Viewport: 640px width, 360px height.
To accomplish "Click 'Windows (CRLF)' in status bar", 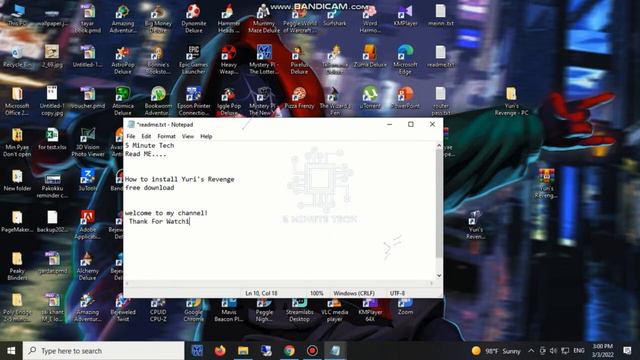I will (x=354, y=293).
